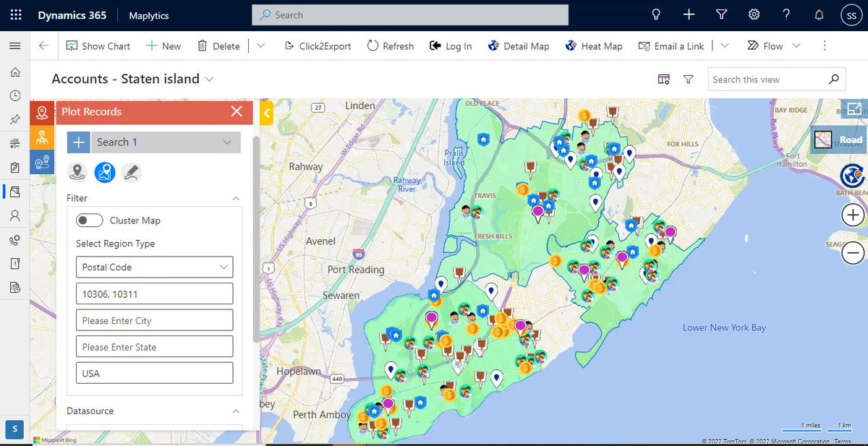Open the view filter funnel icon
The image size is (868, 446).
click(689, 80)
